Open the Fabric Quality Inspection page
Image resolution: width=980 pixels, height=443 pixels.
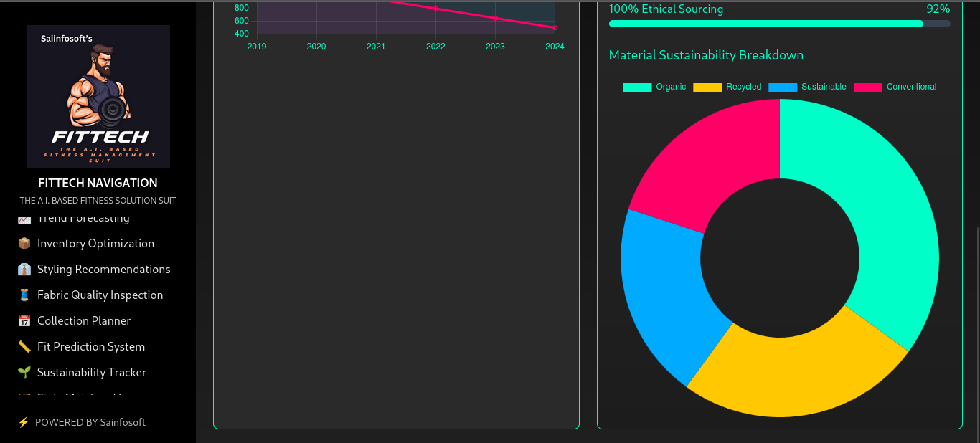(100, 295)
